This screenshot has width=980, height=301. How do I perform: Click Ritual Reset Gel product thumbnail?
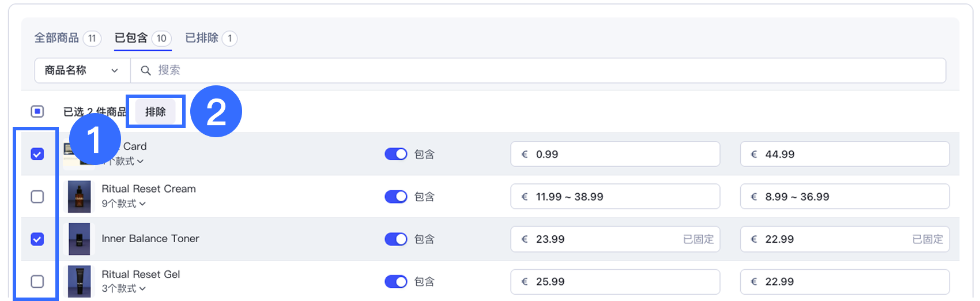80,281
